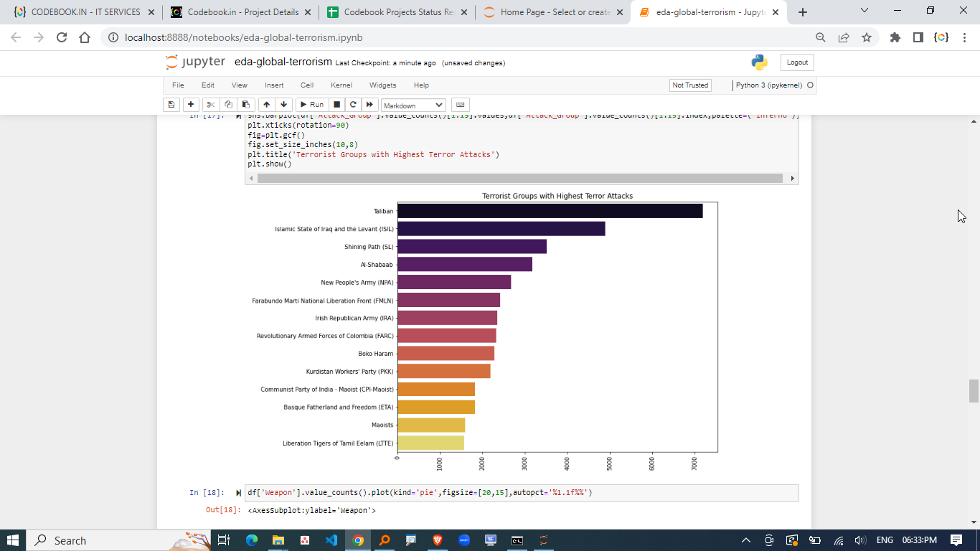980x551 pixels.
Task: Open the Edit menu
Action: (208, 85)
